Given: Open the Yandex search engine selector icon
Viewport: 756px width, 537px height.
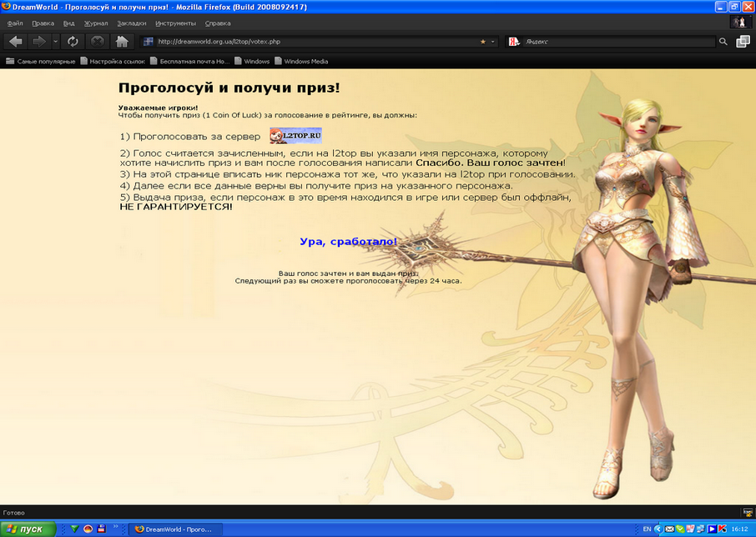Looking at the screenshot, I should click(514, 42).
